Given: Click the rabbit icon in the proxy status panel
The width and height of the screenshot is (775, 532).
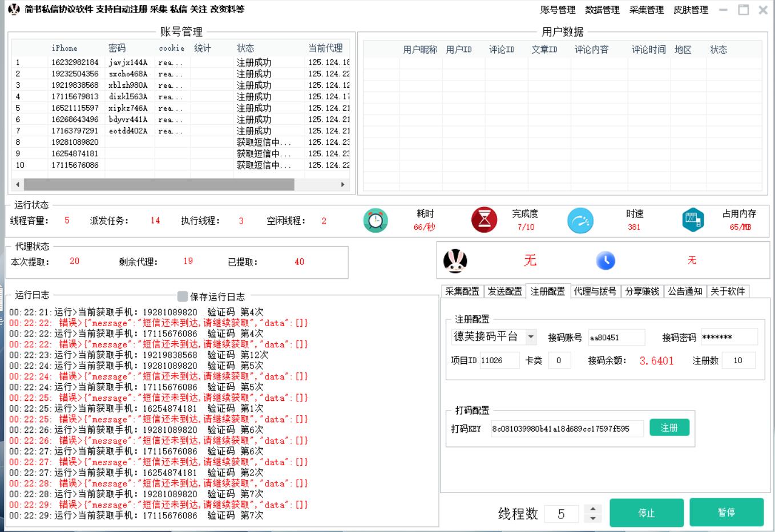Looking at the screenshot, I should pyautogui.click(x=455, y=261).
